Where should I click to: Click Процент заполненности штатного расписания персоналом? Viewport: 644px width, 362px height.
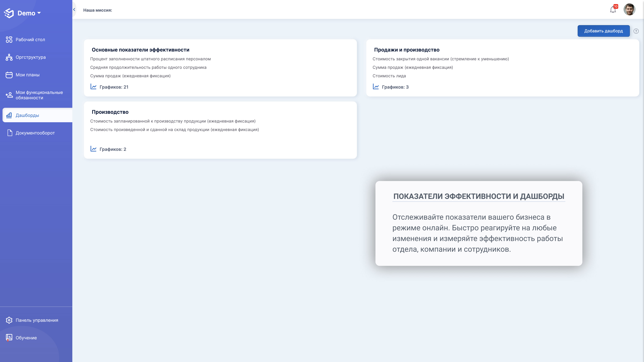point(150,59)
